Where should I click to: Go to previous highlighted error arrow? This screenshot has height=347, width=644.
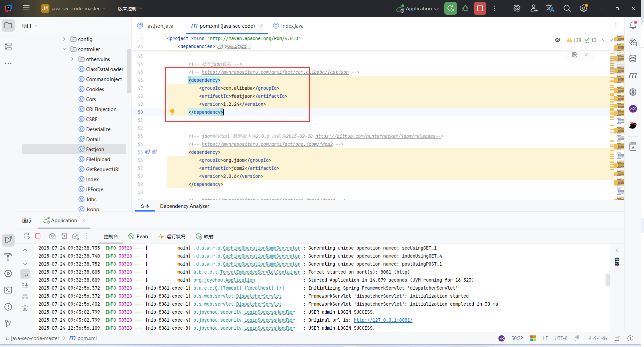pos(602,40)
